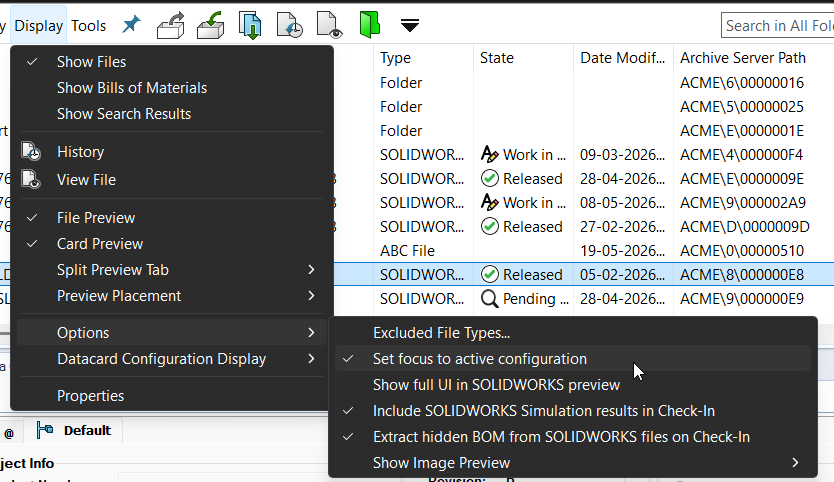Sort by Date Modified column header
This screenshot has height=482, width=834.
623,57
